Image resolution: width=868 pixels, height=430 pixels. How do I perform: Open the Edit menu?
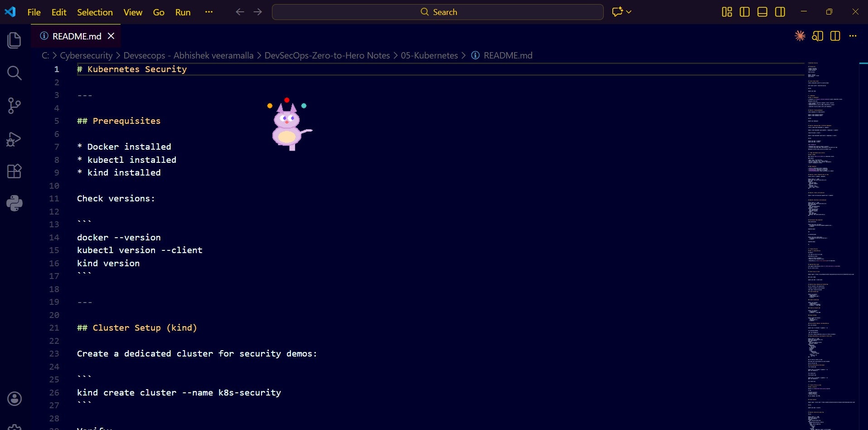59,12
